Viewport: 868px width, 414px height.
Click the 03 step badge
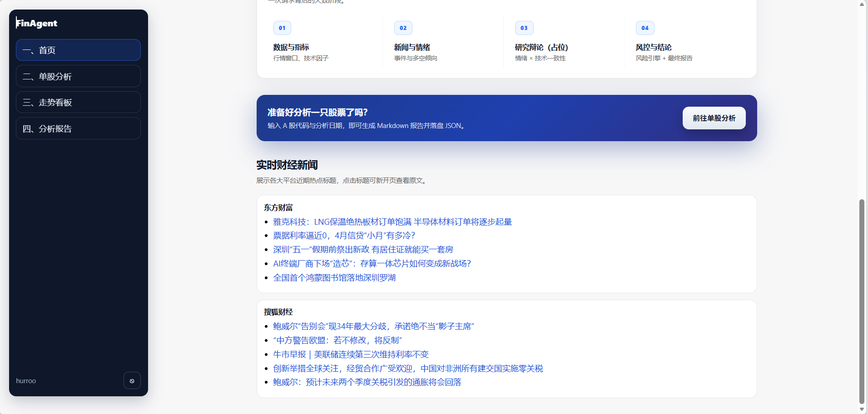click(524, 28)
